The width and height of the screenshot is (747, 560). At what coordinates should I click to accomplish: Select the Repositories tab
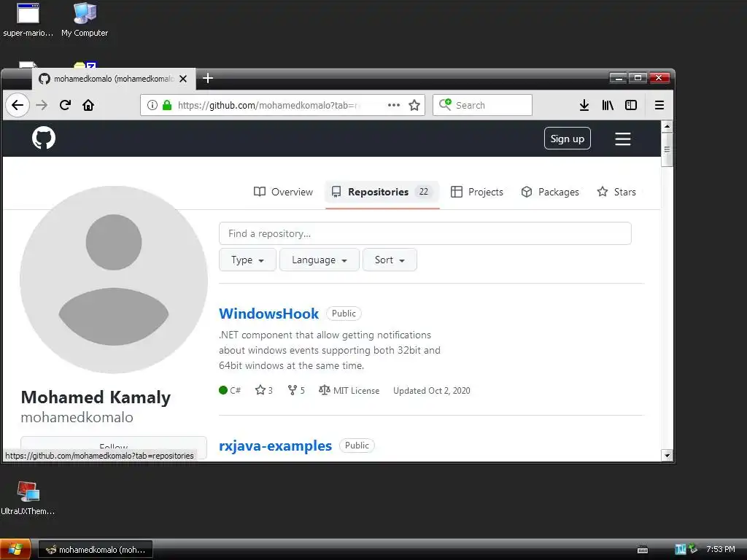coord(382,192)
